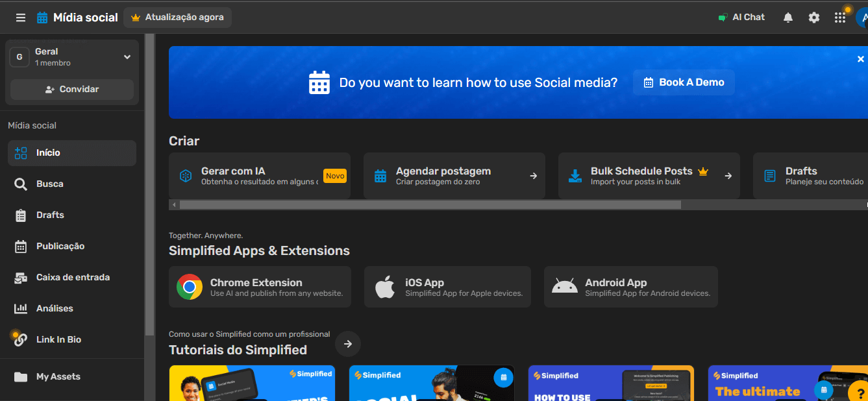Click the Mídia social calendar logo icon
Viewport: 868px width, 401px height.
(42, 18)
